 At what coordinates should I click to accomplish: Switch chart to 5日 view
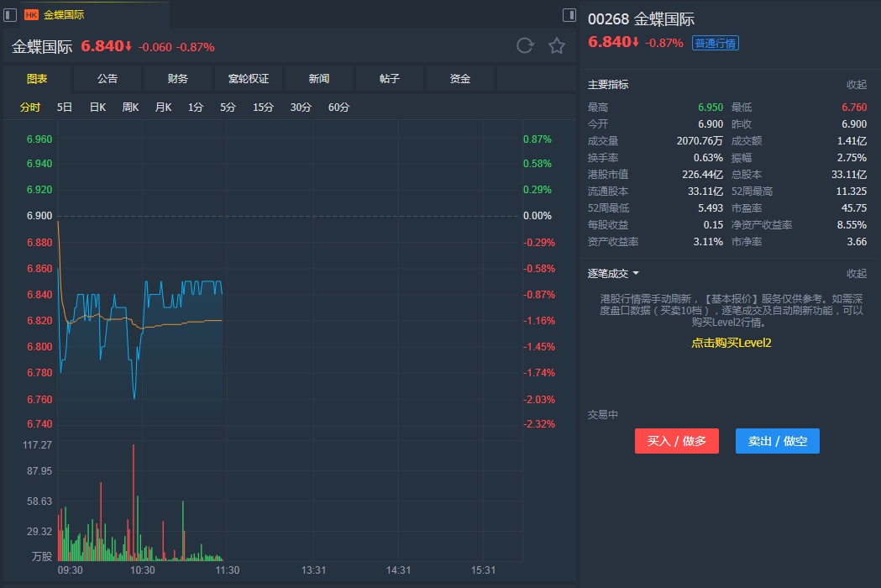[x=65, y=108]
